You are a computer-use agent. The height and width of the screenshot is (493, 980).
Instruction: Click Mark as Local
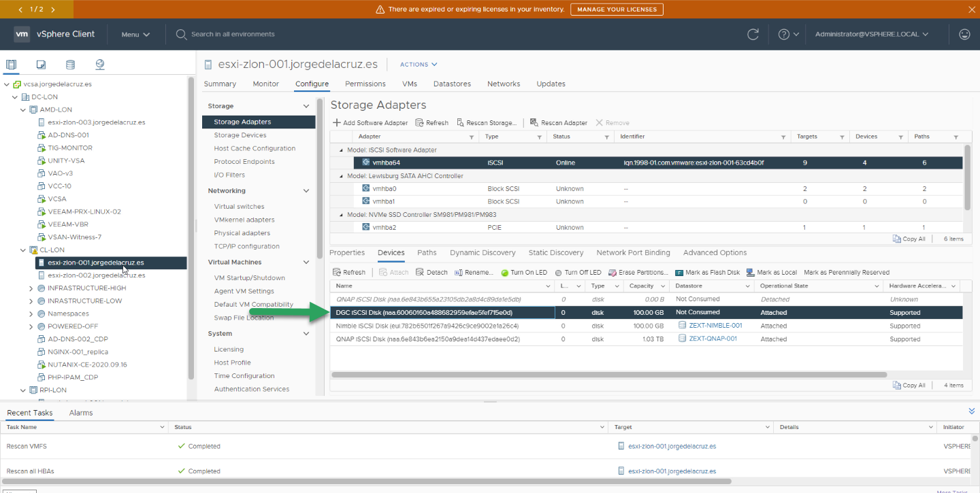coord(772,273)
